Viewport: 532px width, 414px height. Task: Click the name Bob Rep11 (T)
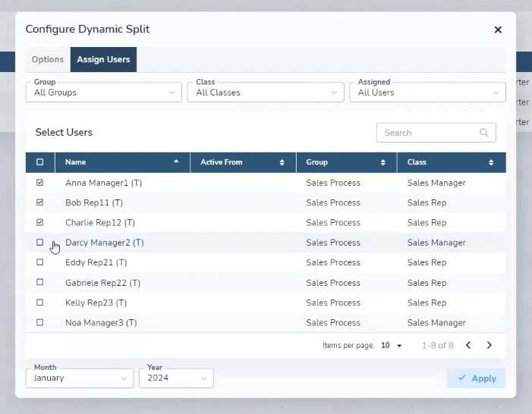coord(94,202)
